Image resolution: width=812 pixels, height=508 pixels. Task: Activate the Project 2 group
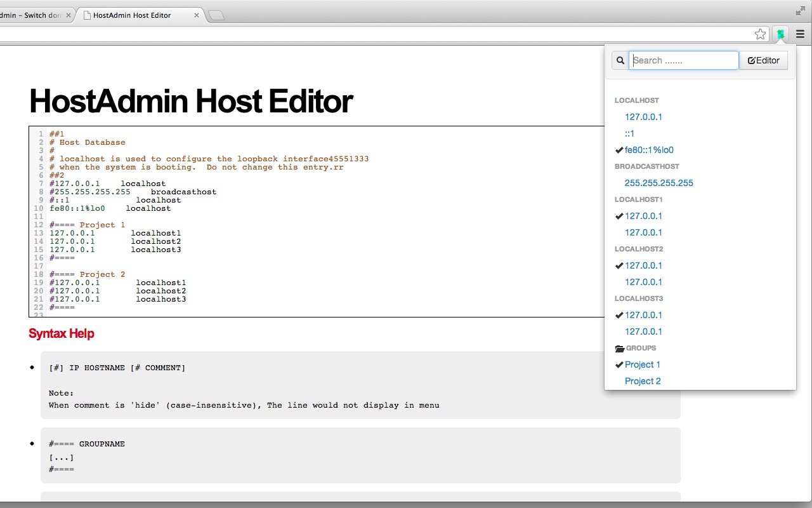(x=643, y=381)
